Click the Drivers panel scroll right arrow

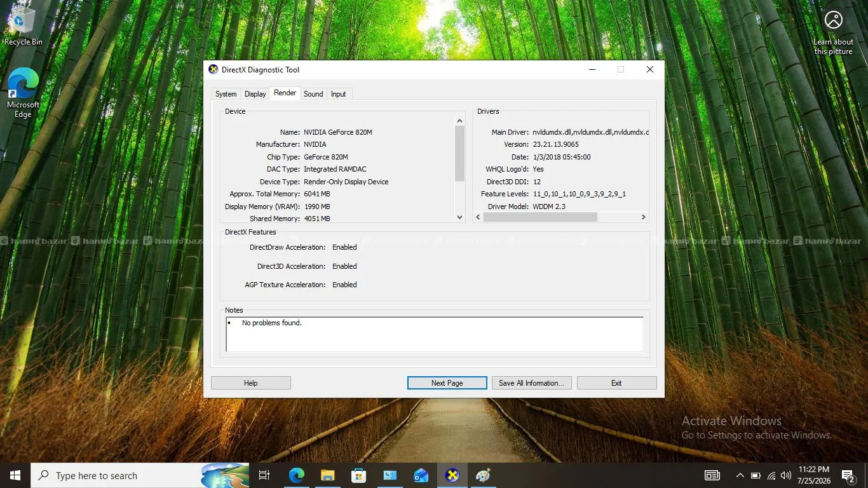pyautogui.click(x=643, y=217)
